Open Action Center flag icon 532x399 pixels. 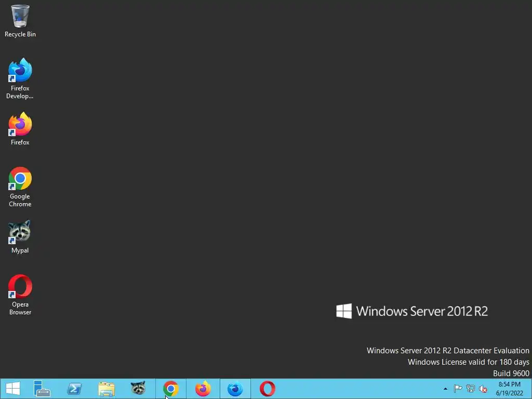coord(458,389)
